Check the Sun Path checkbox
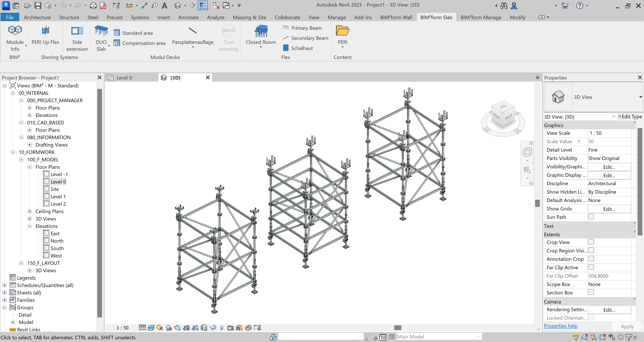 [591, 217]
